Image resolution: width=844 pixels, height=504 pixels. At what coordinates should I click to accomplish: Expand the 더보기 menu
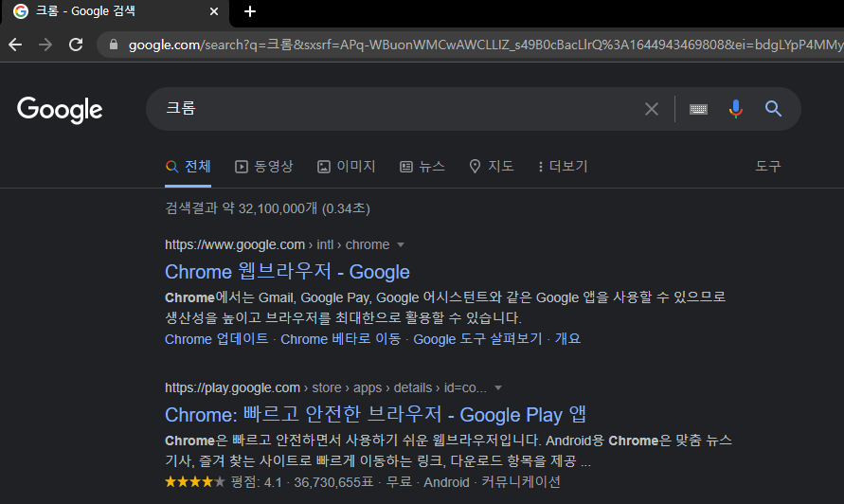[563, 167]
